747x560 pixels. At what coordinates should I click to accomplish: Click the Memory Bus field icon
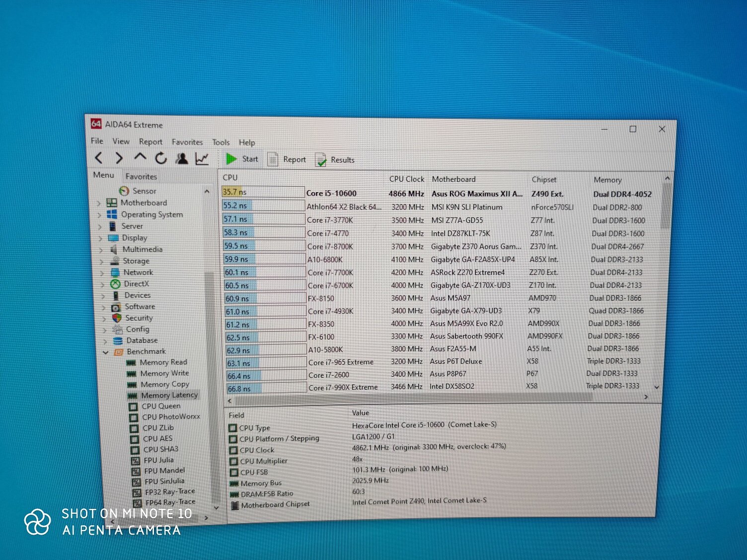coord(234,484)
